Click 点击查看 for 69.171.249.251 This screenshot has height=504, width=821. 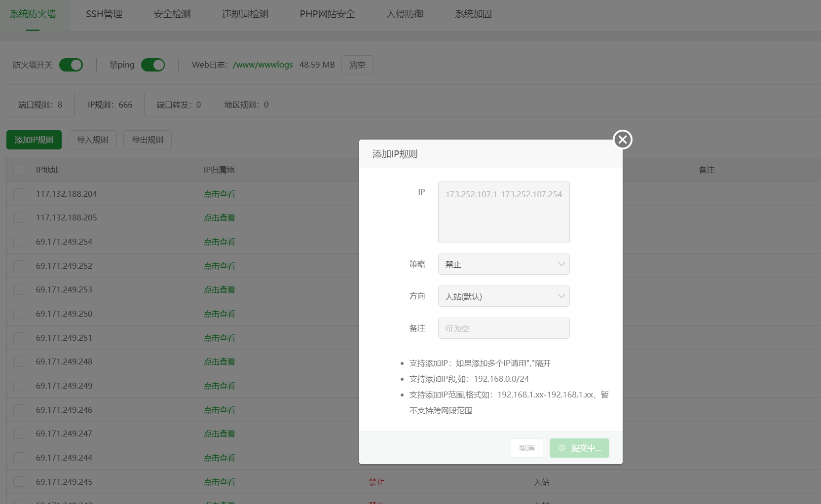220,338
